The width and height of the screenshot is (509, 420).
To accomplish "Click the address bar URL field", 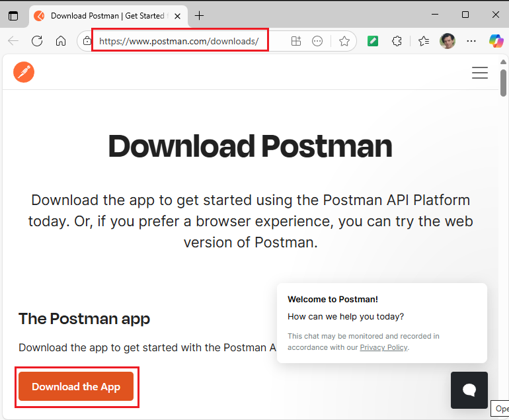I will click(x=179, y=41).
